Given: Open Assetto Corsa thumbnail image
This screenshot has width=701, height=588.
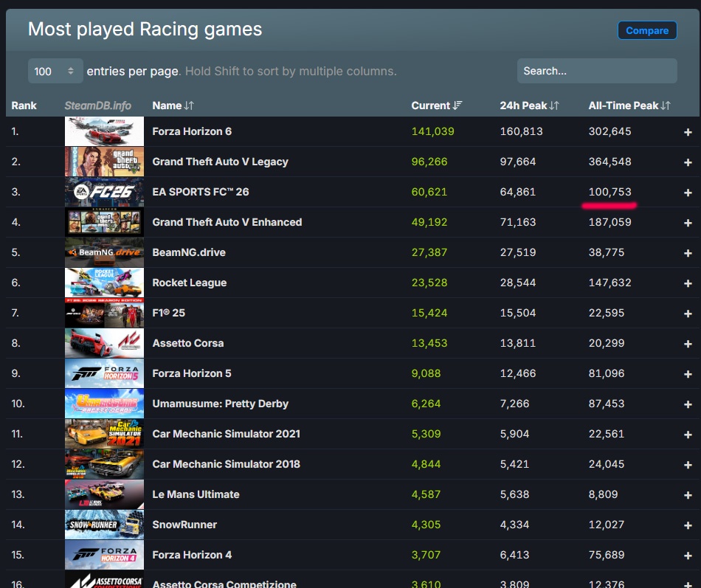Looking at the screenshot, I should click(104, 343).
